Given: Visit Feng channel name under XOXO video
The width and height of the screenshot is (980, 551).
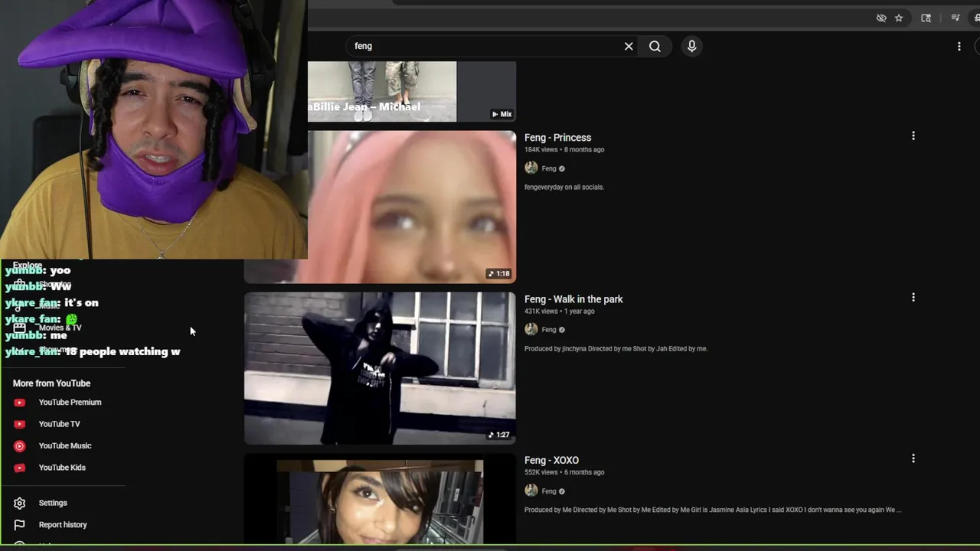Looking at the screenshot, I should 549,491.
